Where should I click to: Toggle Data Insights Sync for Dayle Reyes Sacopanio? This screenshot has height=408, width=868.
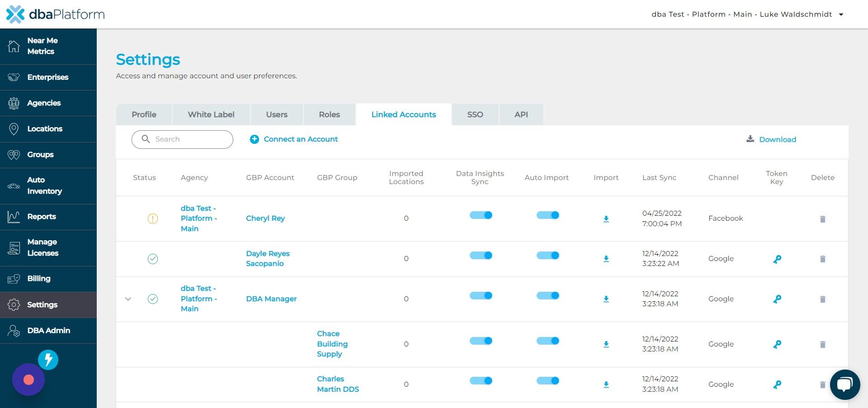click(481, 255)
